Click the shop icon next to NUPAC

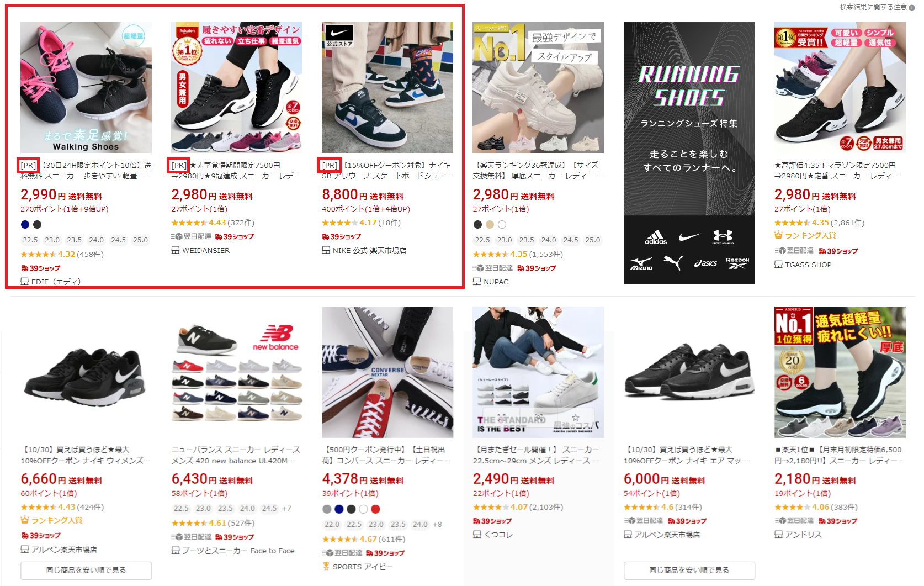pyautogui.click(x=477, y=282)
